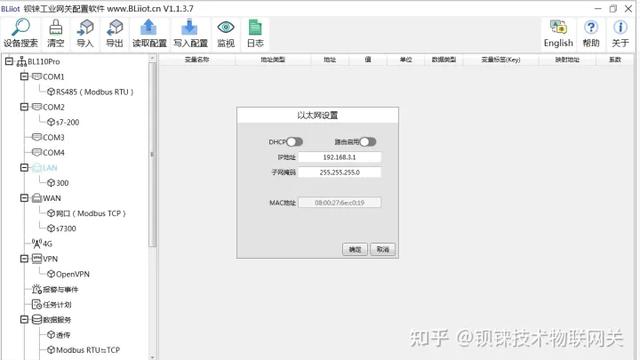Collapse the LAN branch
This screenshot has height=360, width=640.
(24, 168)
